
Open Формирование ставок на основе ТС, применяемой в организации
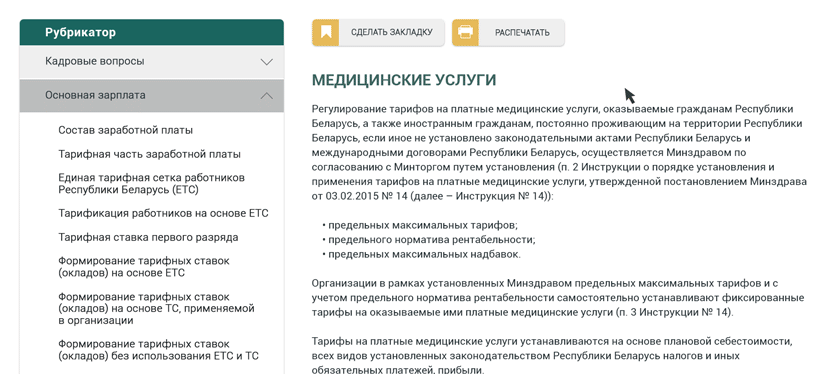pos(156,309)
